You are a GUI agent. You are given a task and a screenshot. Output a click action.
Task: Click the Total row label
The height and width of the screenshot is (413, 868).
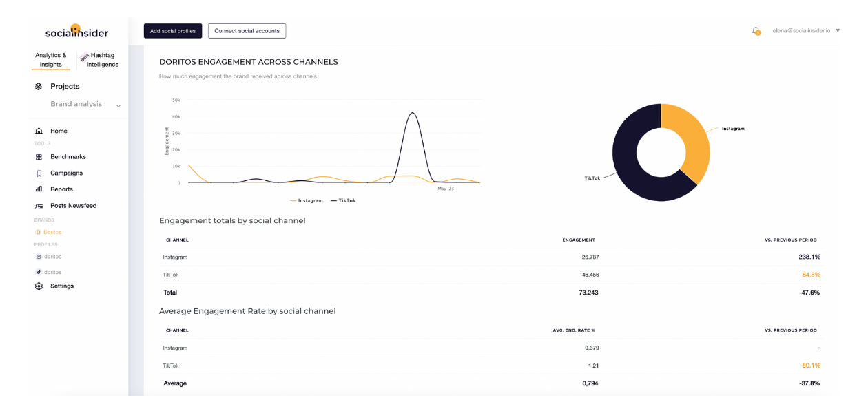click(x=170, y=293)
